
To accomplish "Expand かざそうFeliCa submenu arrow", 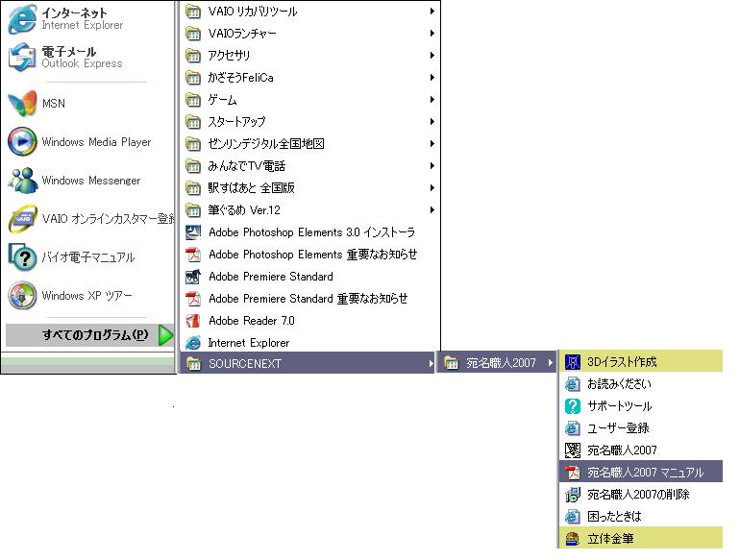I will coord(432,78).
